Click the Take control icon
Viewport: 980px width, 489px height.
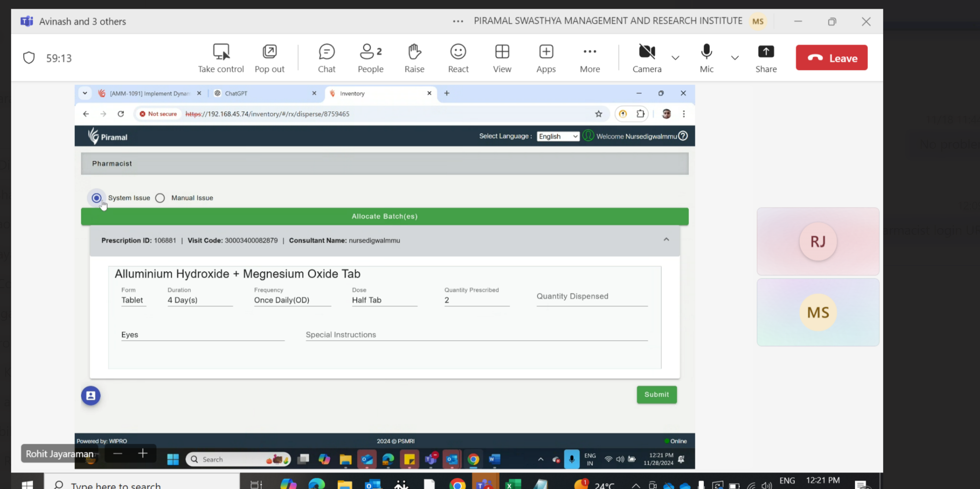[221, 52]
